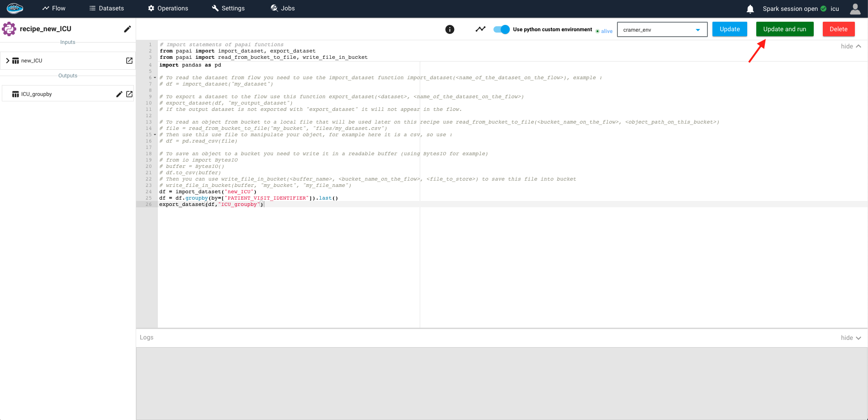
Task: Go to the Jobs menu
Action: [x=283, y=8]
